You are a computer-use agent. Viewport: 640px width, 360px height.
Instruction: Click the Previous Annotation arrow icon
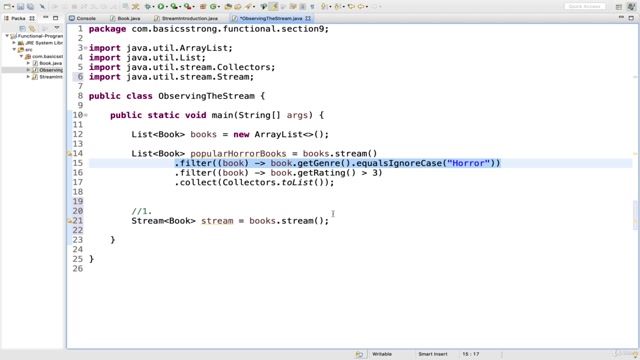click(338, 7)
